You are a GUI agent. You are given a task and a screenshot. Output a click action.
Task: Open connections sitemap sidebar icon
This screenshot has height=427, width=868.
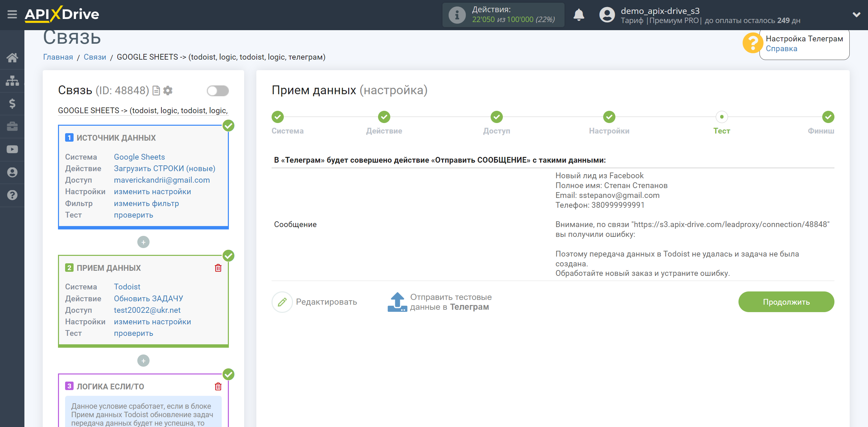(x=12, y=81)
